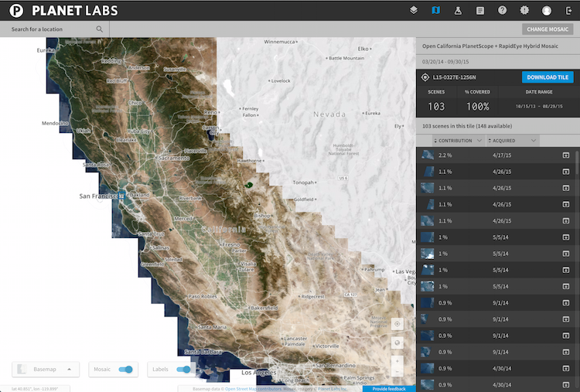Click the Fresno map label
This screenshot has height=392, width=580.
click(231, 244)
